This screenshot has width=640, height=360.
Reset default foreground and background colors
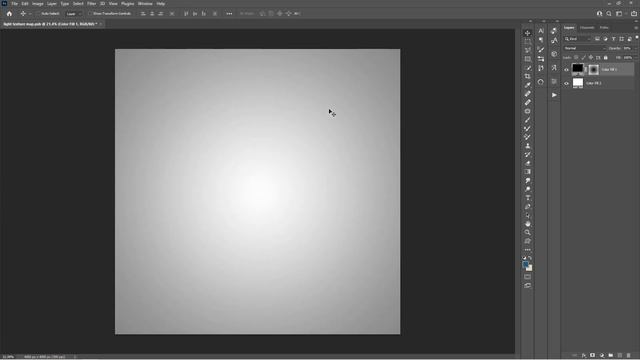coord(524,258)
